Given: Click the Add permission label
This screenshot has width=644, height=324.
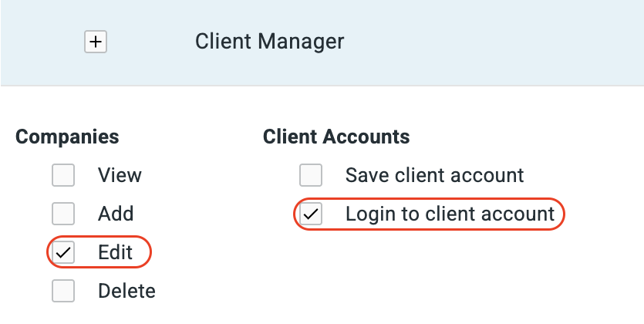Looking at the screenshot, I should click(x=116, y=214).
